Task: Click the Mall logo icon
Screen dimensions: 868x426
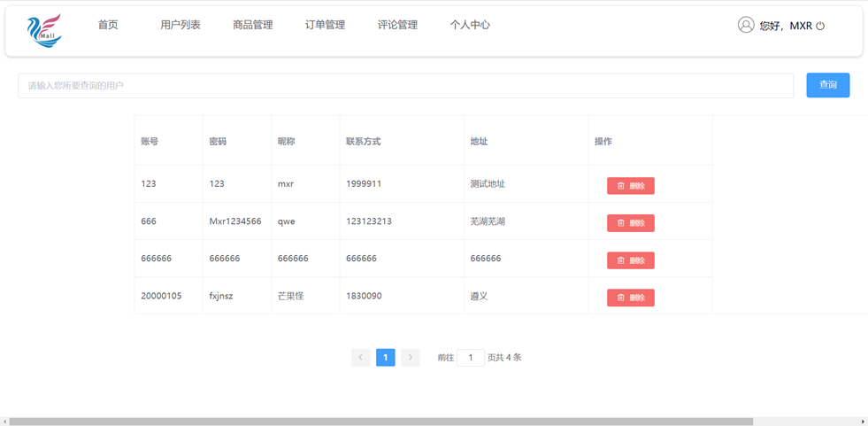Action: pos(43,31)
